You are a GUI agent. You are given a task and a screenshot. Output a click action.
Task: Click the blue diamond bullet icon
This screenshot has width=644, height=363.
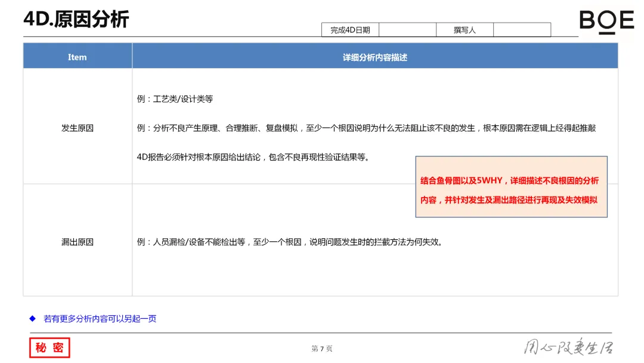tap(32, 318)
